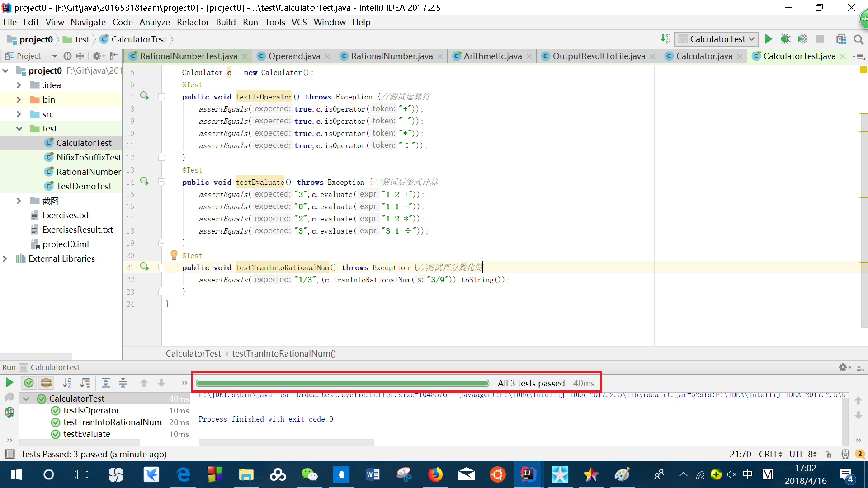Click the Stop process icon in toolbar
The width and height of the screenshot is (868, 488).
click(820, 39)
